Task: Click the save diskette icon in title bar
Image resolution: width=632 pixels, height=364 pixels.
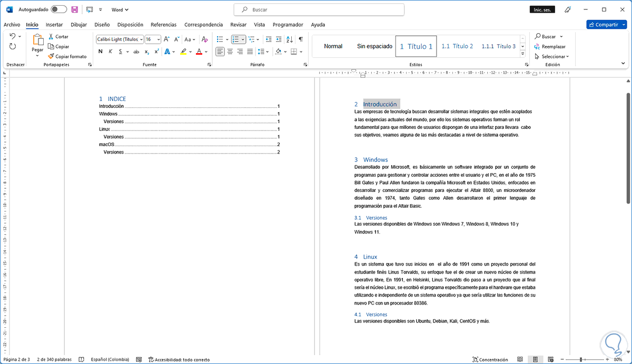Action: pyautogui.click(x=74, y=9)
